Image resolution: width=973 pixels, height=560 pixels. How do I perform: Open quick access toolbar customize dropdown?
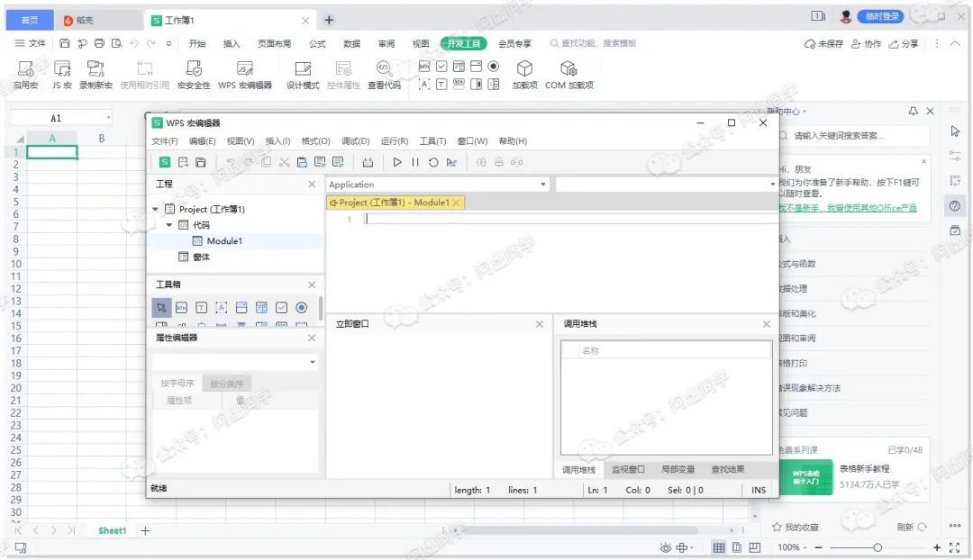(168, 43)
